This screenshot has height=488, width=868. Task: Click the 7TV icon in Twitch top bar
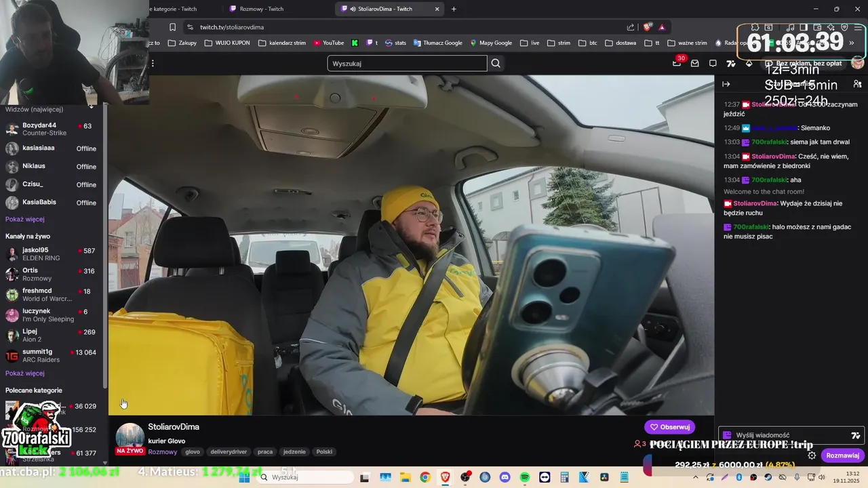(730, 63)
